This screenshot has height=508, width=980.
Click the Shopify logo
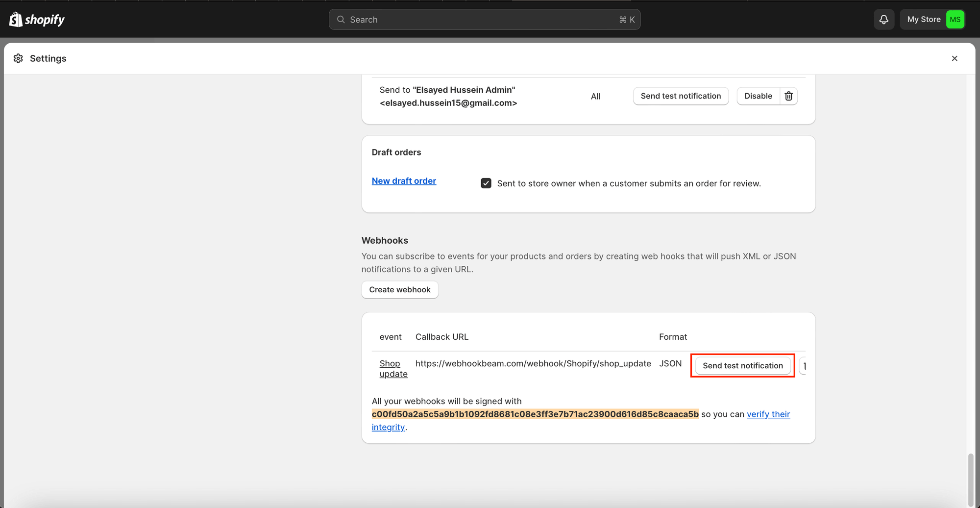(37, 20)
